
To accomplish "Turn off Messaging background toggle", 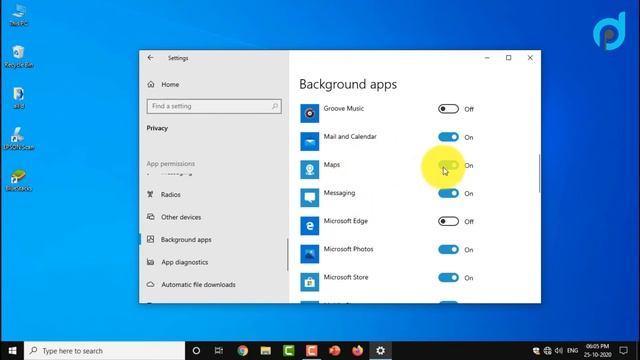I will click(448, 193).
